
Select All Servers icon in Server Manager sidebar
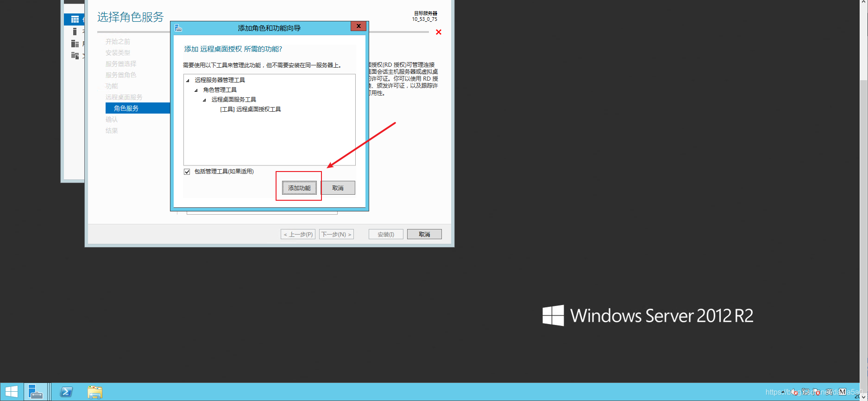pos(75,44)
